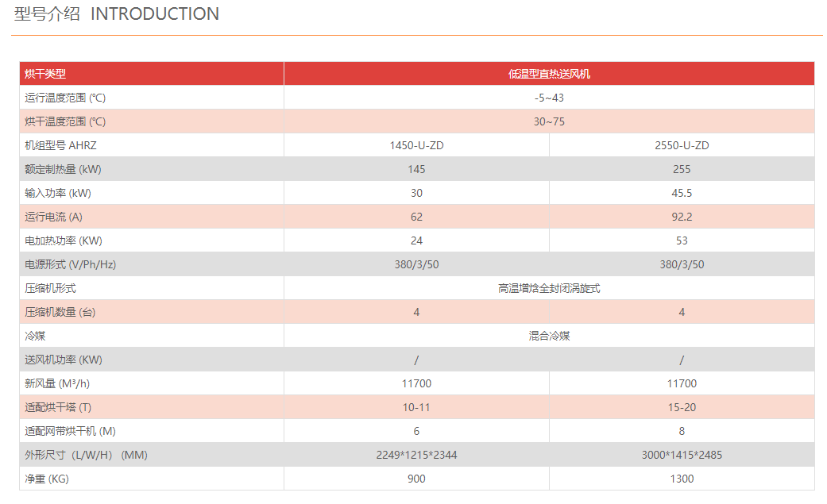Click the 混合冷媒 refrigerant cell
827x504 pixels.
549,336
